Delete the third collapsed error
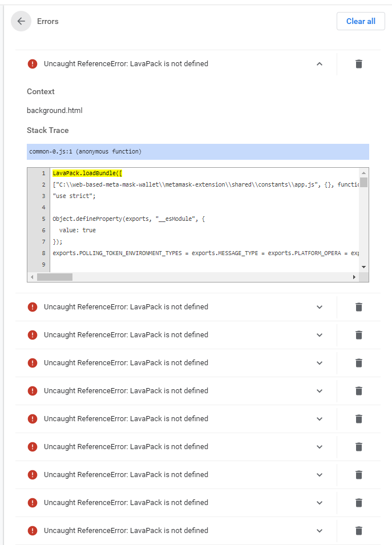 click(358, 363)
